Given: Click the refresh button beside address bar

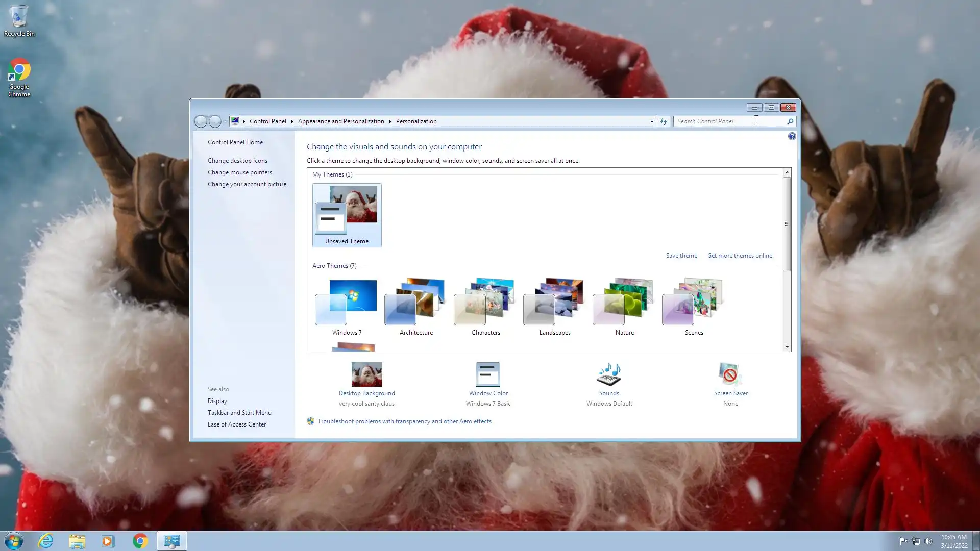Looking at the screenshot, I should pyautogui.click(x=663, y=121).
